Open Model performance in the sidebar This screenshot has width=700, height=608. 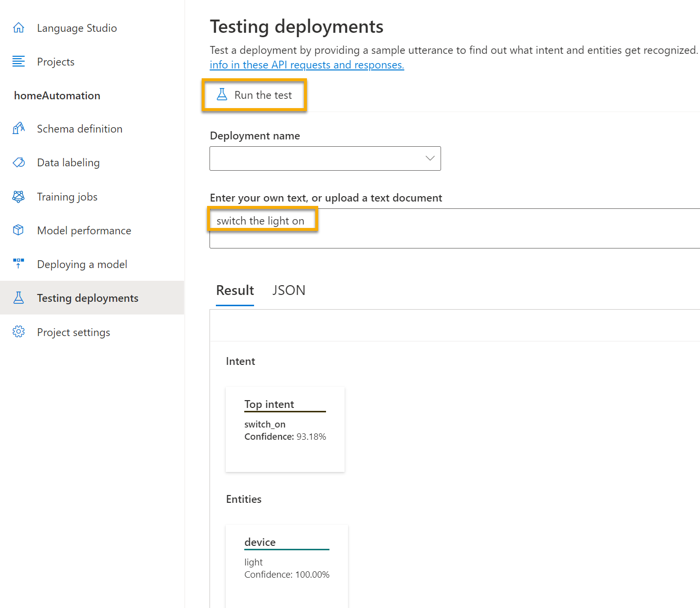point(84,230)
